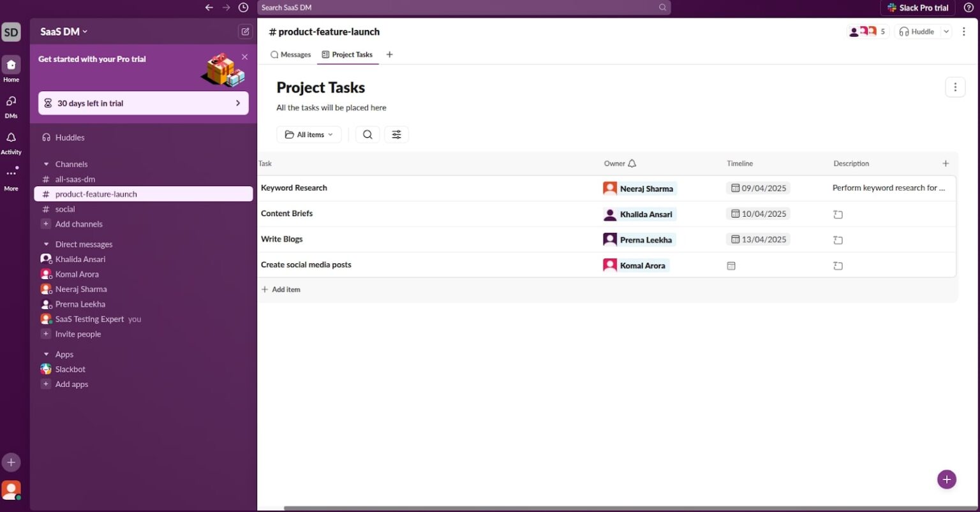Open the Huddle options dropdown arrow
980x512 pixels.
pos(946,31)
